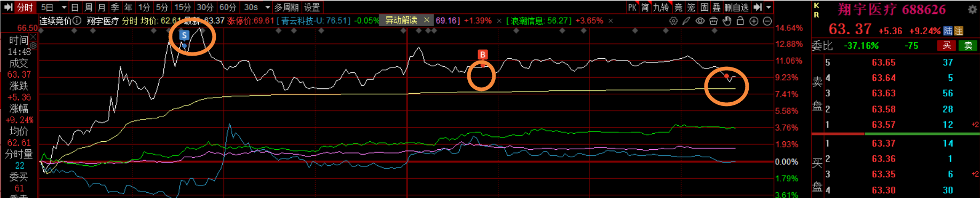Screen dimensions: 980x198
Task: Click the info icon beside 连续竞价
Action: point(77,20)
